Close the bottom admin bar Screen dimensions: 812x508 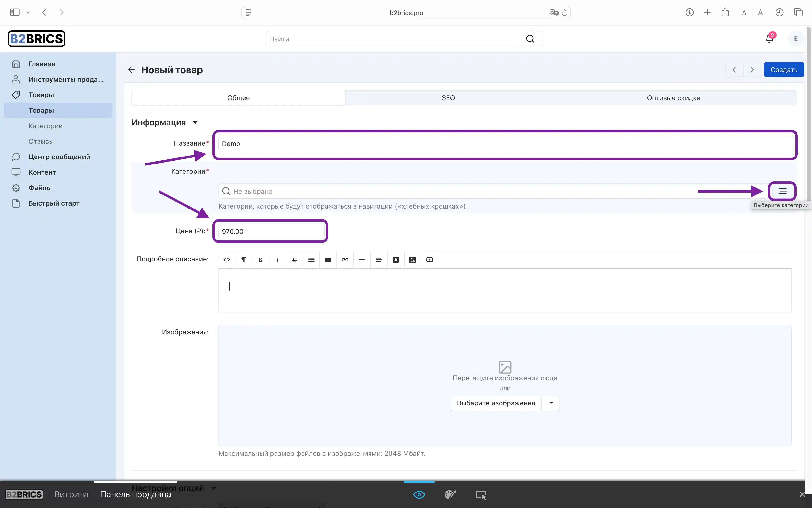[802, 494]
